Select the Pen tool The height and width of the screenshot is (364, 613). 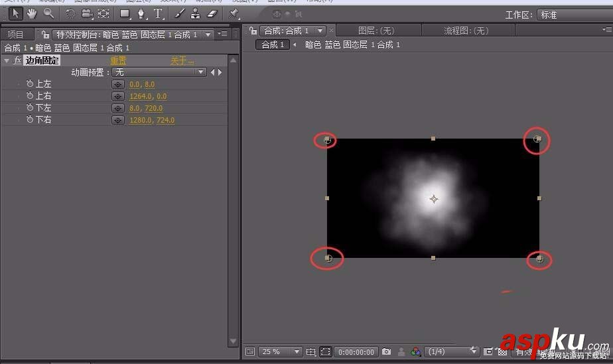(141, 14)
